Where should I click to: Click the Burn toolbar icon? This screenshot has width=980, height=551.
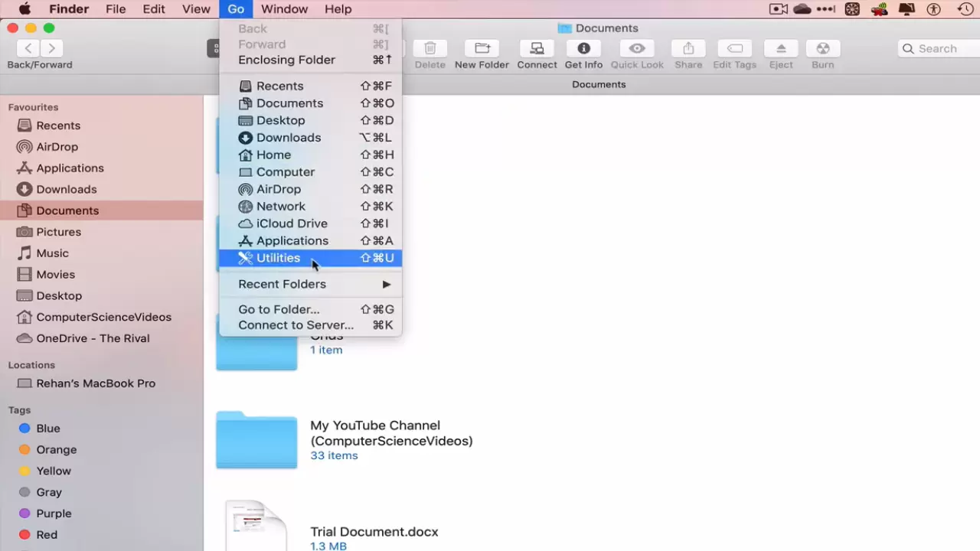pos(823,48)
